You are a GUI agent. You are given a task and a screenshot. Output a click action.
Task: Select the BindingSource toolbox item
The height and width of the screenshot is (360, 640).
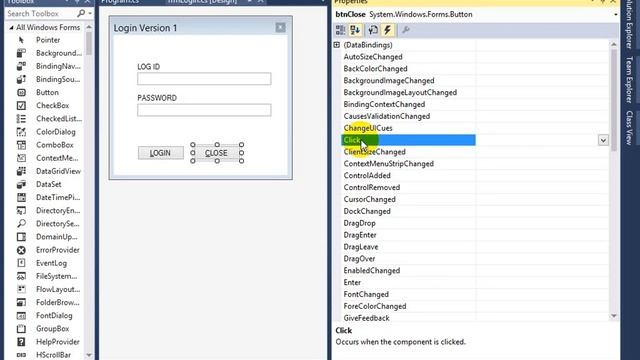48,79
